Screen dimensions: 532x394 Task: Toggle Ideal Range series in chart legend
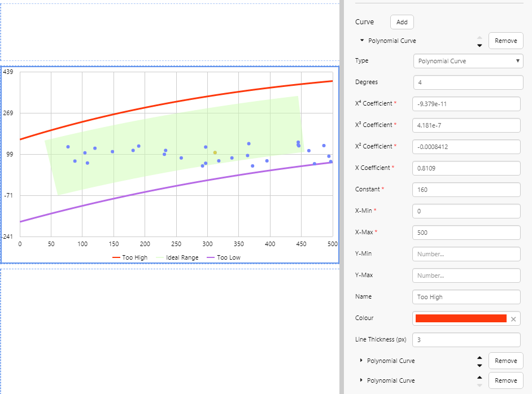pyautogui.click(x=177, y=257)
